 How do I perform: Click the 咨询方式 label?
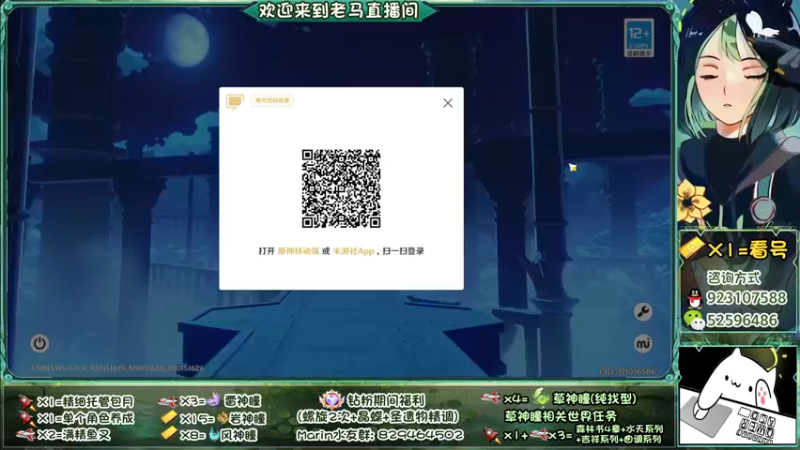[734, 278]
